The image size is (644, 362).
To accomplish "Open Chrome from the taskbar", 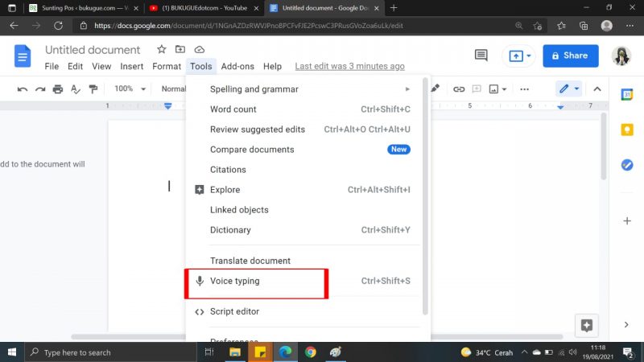I will pyautogui.click(x=311, y=352).
